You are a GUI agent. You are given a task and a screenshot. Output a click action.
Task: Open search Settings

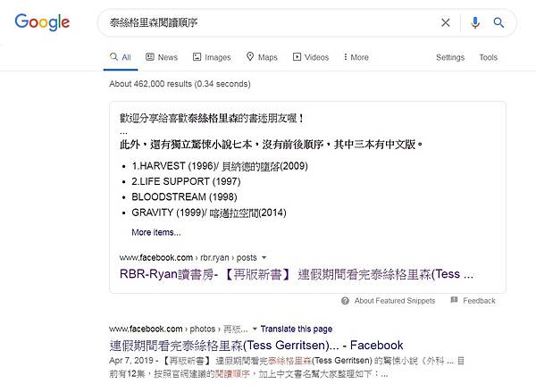[x=450, y=57]
